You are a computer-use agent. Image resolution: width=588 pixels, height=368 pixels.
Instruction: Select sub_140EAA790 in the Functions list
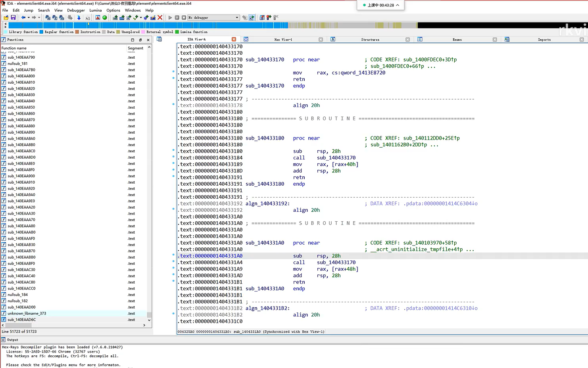[x=21, y=57]
